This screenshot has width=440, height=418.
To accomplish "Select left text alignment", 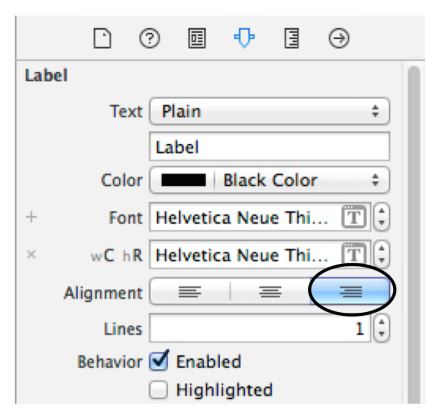I will [190, 292].
